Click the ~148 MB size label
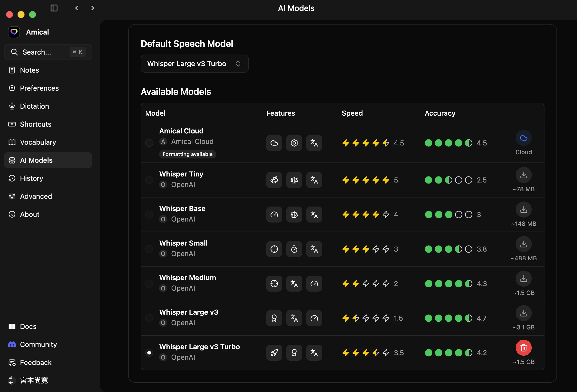577x392 pixels. (524, 224)
